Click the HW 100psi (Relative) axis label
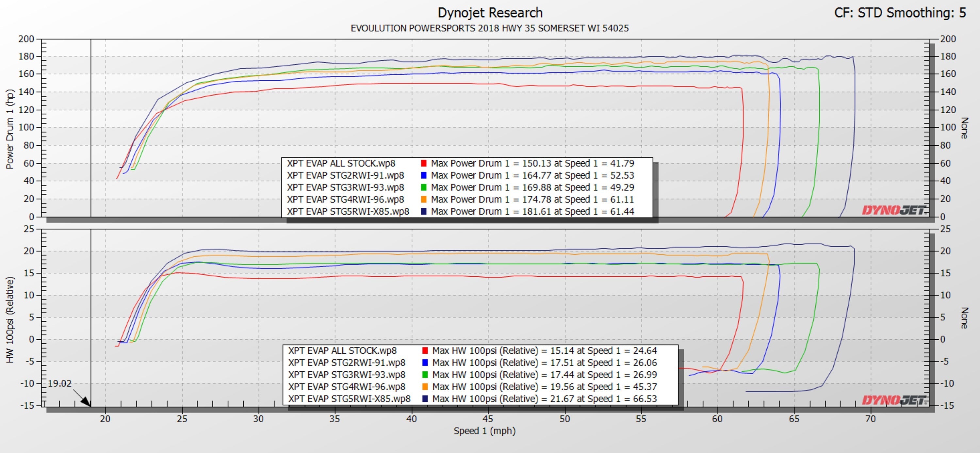The height and width of the screenshot is (453, 980). [10, 319]
